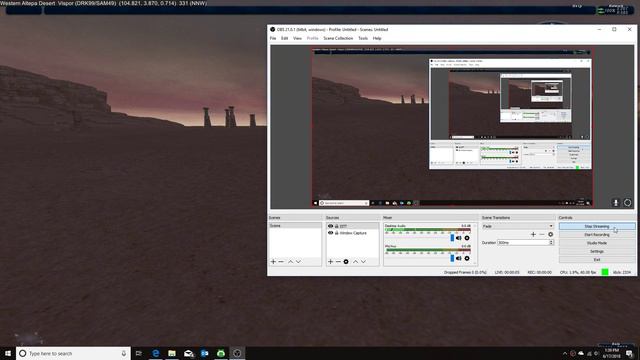Click the Stop Streaming button

click(x=597, y=226)
